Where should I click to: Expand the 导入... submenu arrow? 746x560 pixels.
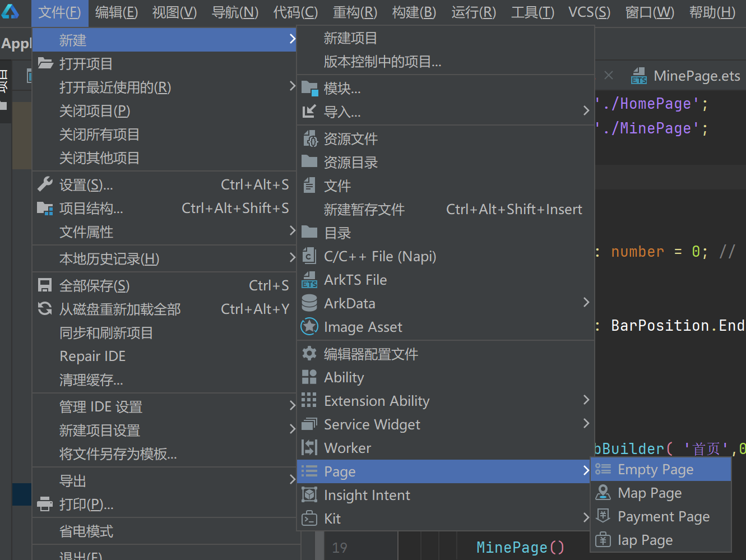click(x=586, y=111)
